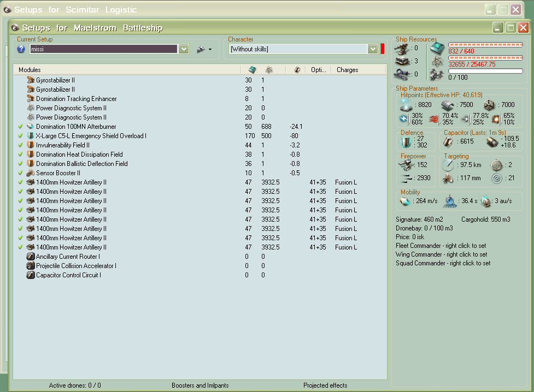Screen dimensions: 534x392
Task: Toggle the Domination 100MN Afterburner active checkmark
Action: point(20,127)
